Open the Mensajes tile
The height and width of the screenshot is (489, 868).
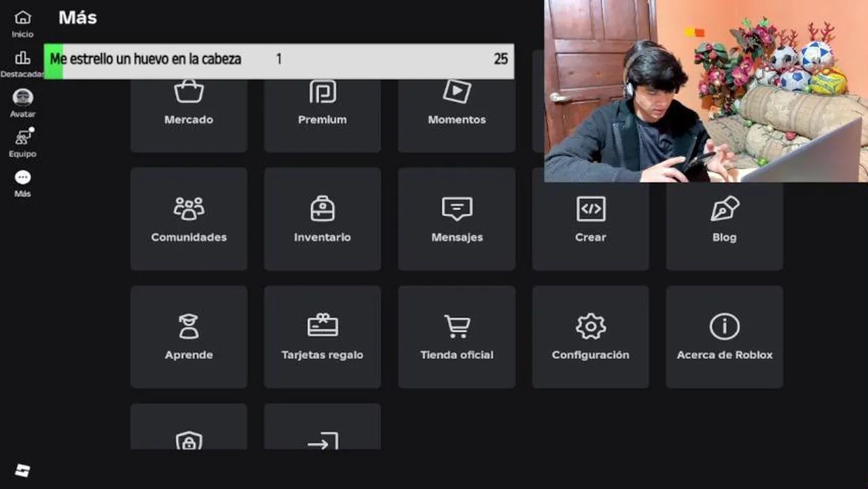point(456,219)
